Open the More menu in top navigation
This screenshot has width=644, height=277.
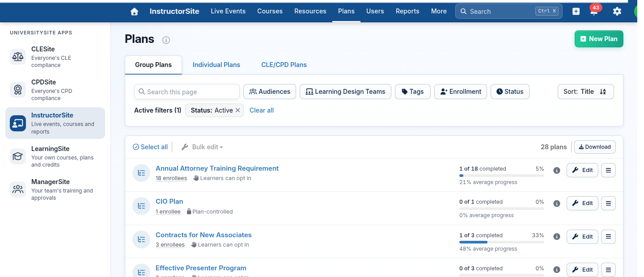click(x=439, y=11)
